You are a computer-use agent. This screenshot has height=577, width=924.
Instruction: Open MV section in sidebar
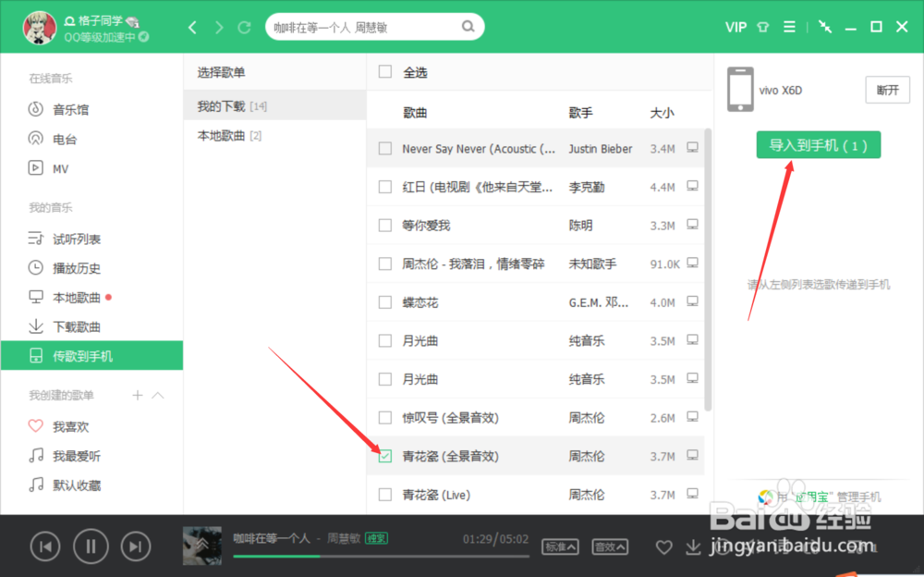49,168
